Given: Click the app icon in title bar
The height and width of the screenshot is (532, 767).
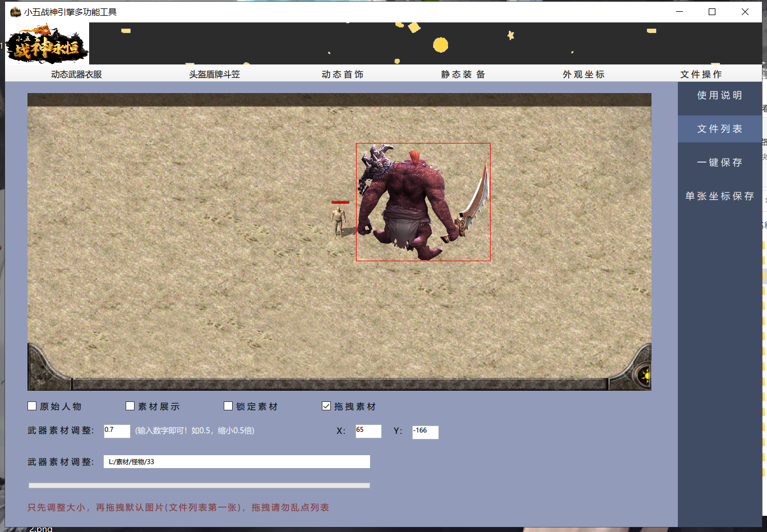Looking at the screenshot, I should [15, 12].
